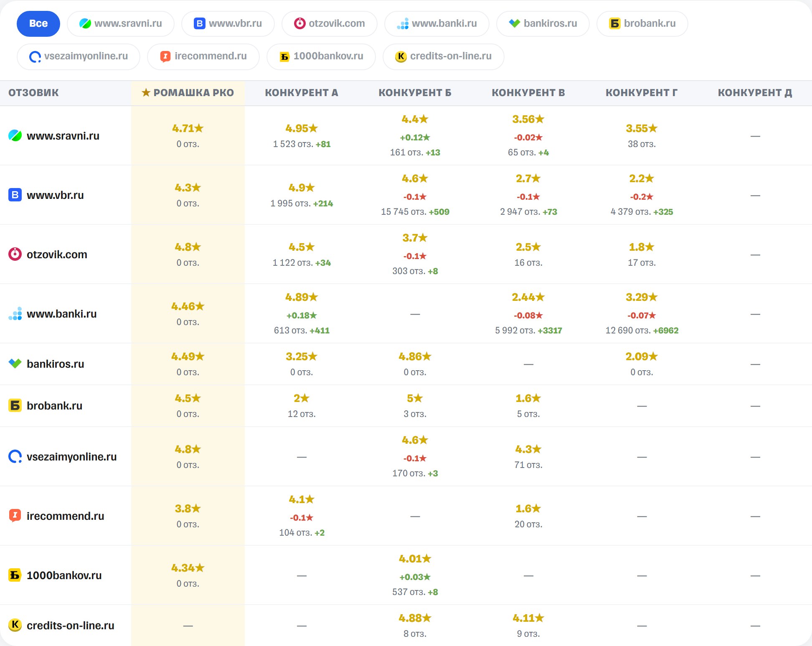The image size is (812, 646).
Task: Select the bankiros.ru filter chip
Action: point(543,23)
